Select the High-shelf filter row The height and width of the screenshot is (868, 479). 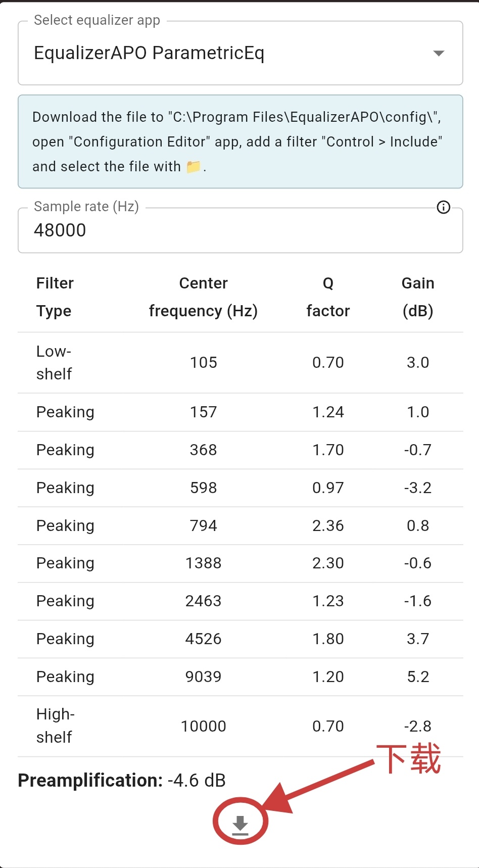click(55, 726)
